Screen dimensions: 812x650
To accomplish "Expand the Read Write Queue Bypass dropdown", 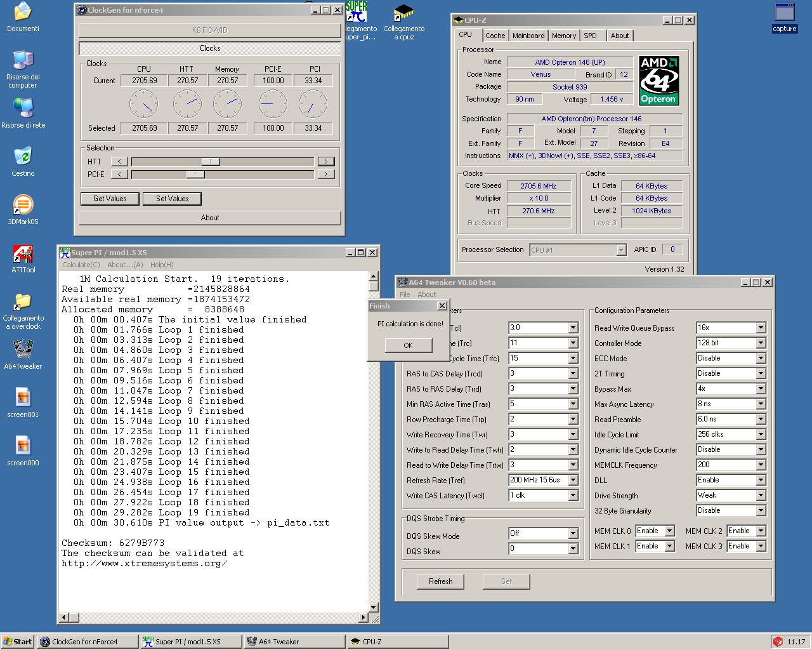I will point(761,328).
